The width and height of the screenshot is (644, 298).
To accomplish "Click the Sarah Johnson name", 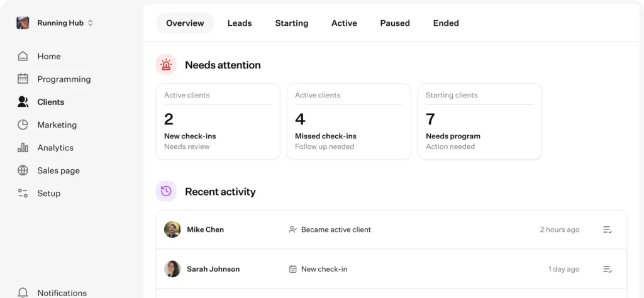I will coord(213,269).
